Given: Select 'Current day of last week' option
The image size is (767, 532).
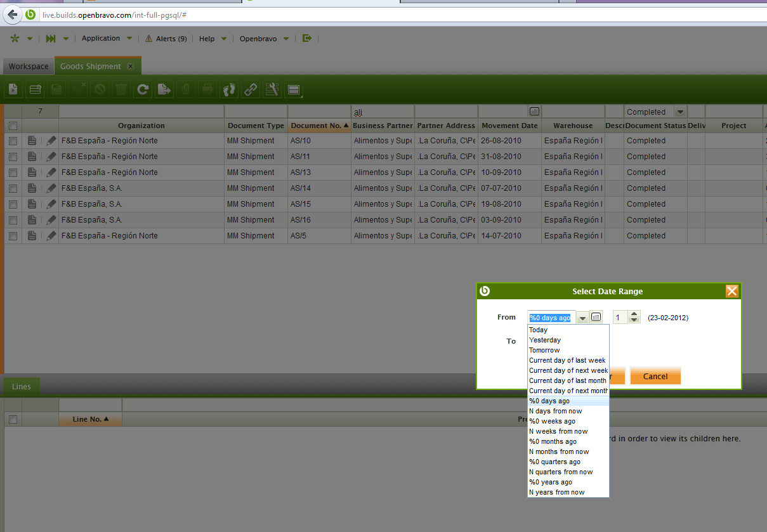Looking at the screenshot, I should pyautogui.click(x=567, y=361).
